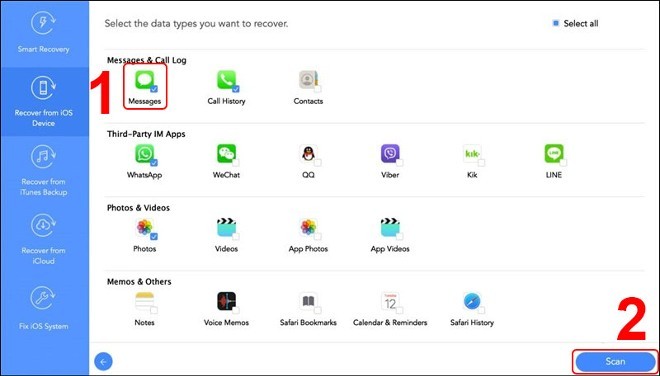The width and height of the screenshot is (660, 376).
Task: Click the App Photos label text
Action: (x=309, y=249)
